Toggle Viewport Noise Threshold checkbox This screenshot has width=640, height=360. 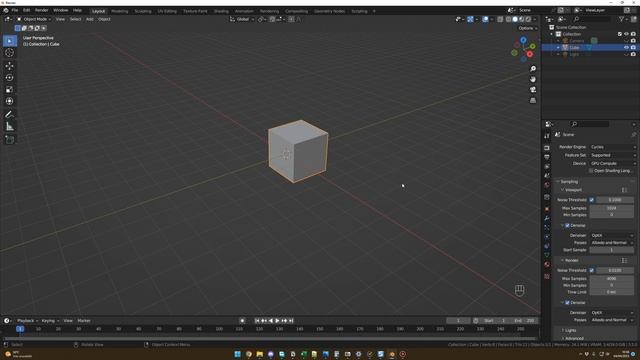(592, 200)
